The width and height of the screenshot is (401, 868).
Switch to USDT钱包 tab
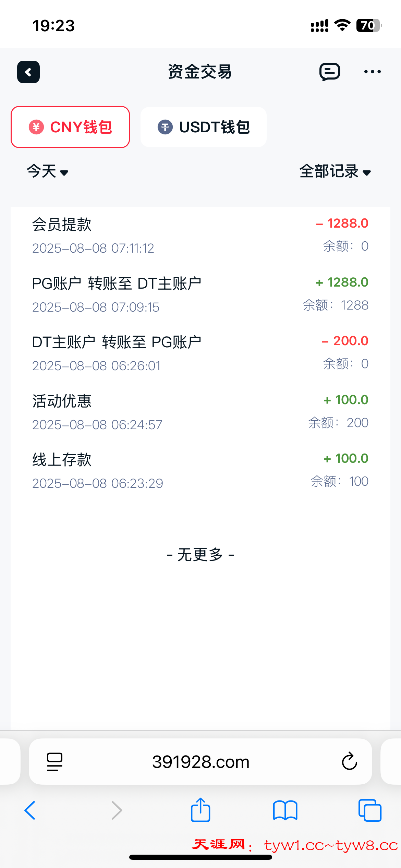(204, 127)
